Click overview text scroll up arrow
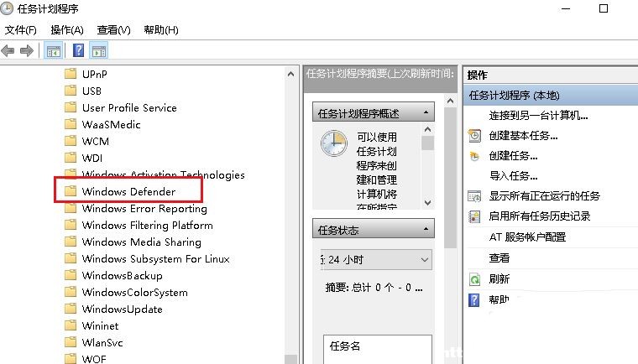This screenshot has height=364, width=638. [x=427, y=130]
